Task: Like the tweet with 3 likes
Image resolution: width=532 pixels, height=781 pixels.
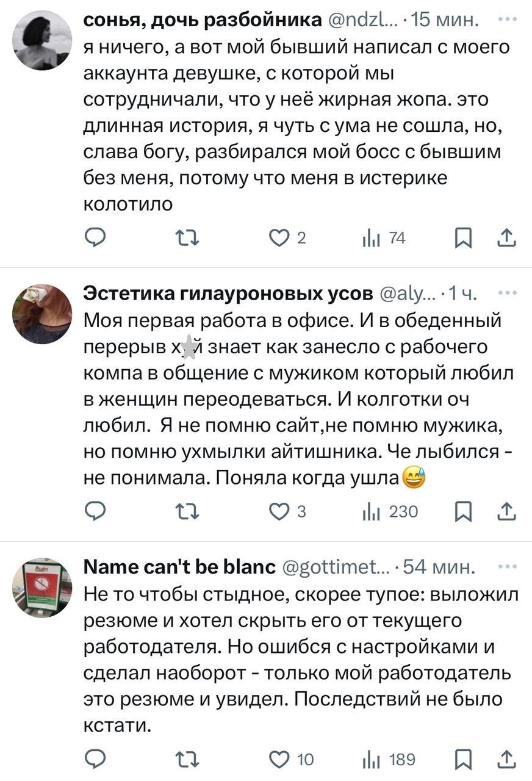Action: (282, 511)
